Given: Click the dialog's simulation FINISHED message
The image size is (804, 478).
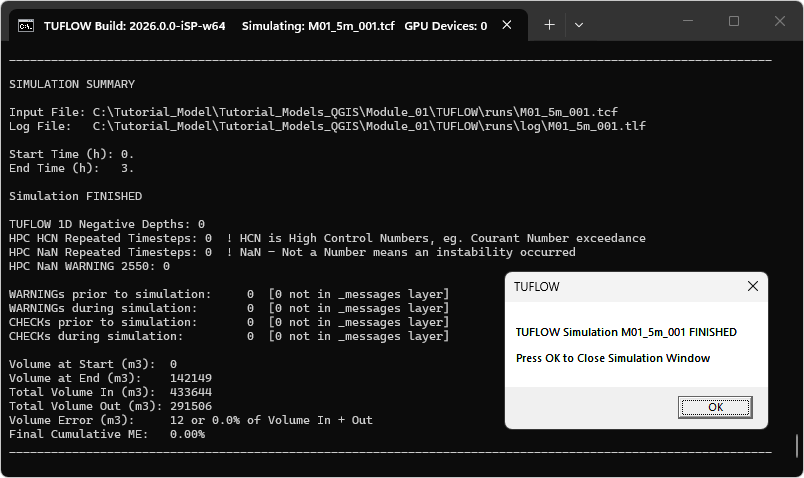Looking at the screenshot, I should click(626, 332).
